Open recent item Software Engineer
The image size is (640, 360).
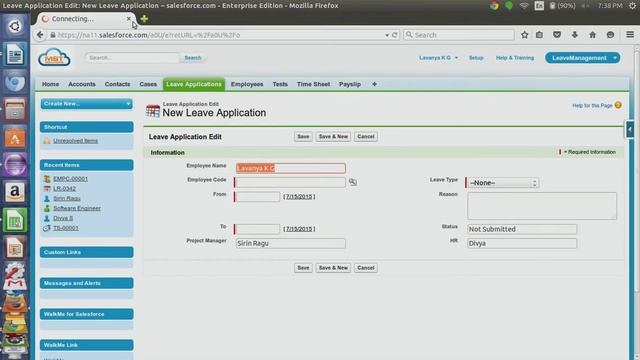77,208
